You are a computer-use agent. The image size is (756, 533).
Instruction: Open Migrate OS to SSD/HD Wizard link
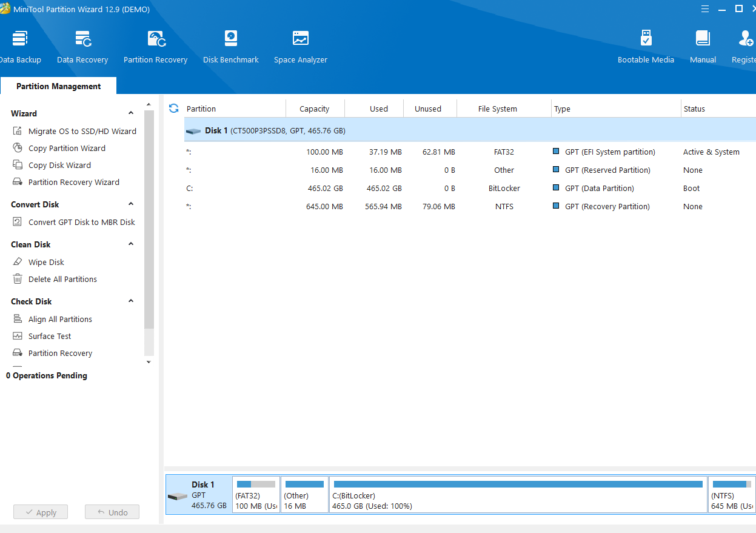[82, 131]
